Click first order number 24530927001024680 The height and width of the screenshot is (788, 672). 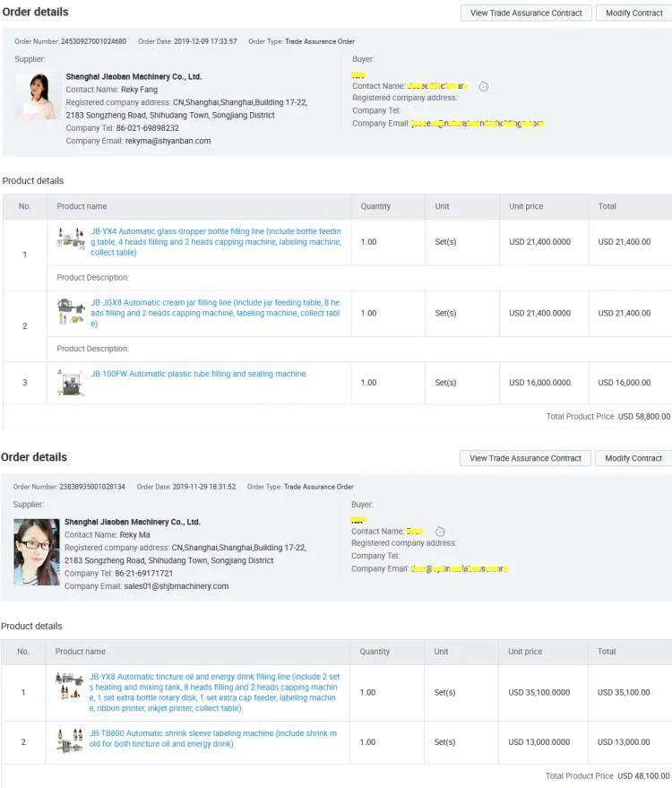(93, 42)
